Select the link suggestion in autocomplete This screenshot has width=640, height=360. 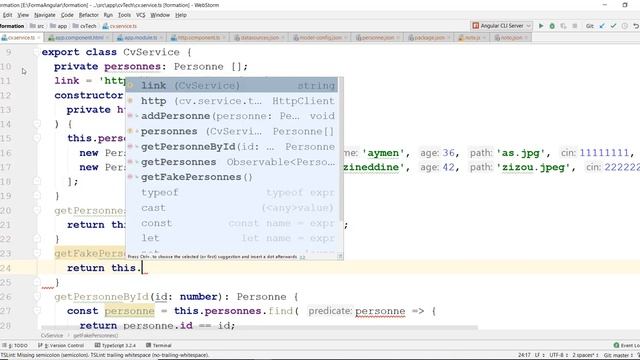[x=232, y=85]
